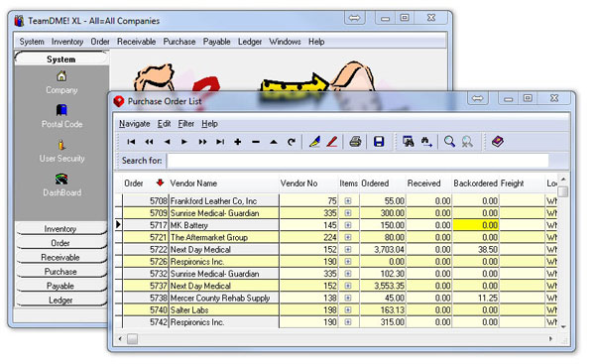Expand items for order 5709
Viewport: 595px width, 364px height.
[x=348, y=213]
